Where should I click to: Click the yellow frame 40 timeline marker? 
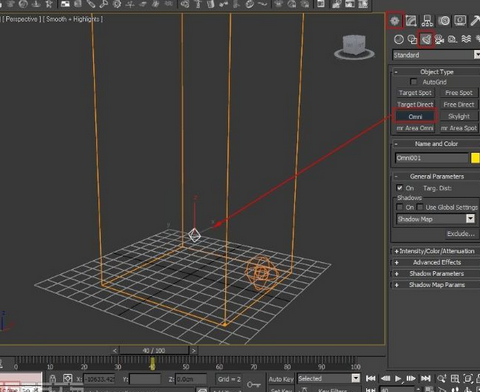pos(152,363)
